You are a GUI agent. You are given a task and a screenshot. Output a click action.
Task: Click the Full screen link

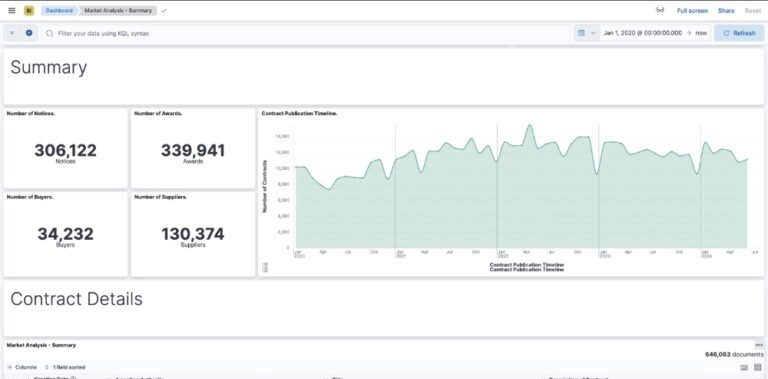point(692,10)
